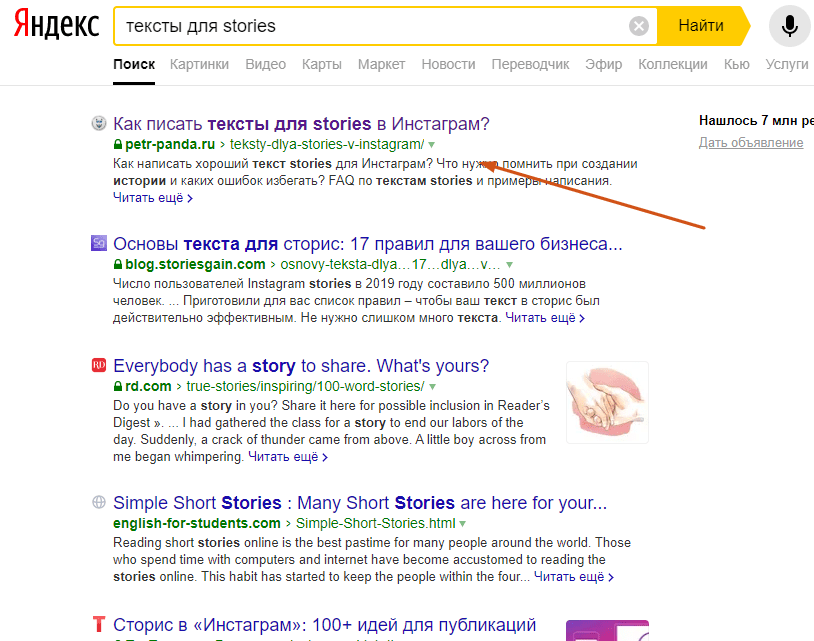The height and width of the screenshot is (641, 814).
Task: Start voice search with the microphone icon
Action: (x=790, y=26)
